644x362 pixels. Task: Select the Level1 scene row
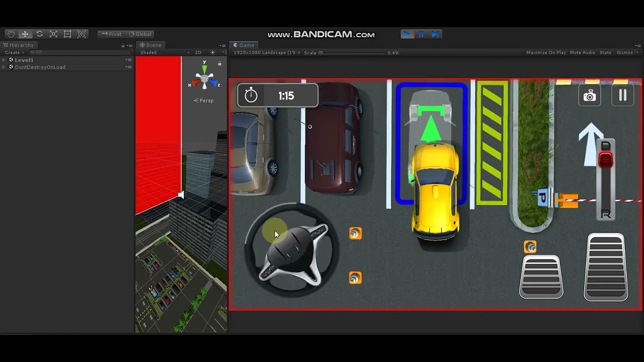[x=67, y=60]
